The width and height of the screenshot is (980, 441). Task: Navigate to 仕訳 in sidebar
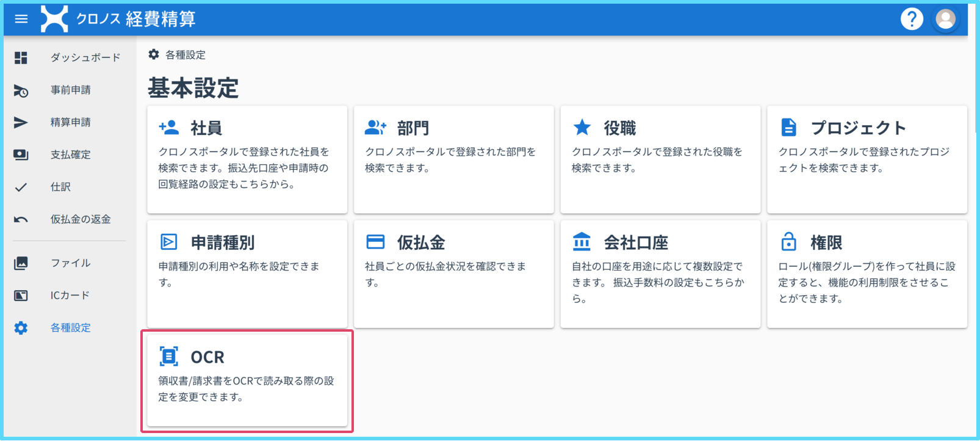click(x=60, y=187)
